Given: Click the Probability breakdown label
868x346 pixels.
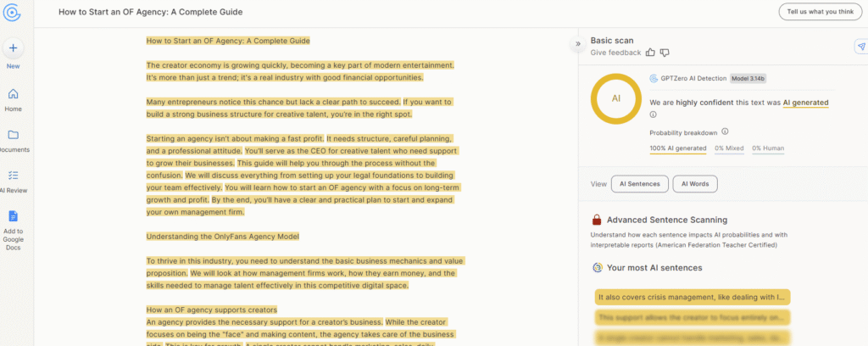Looking at the screenshot, I should point(684,132).
